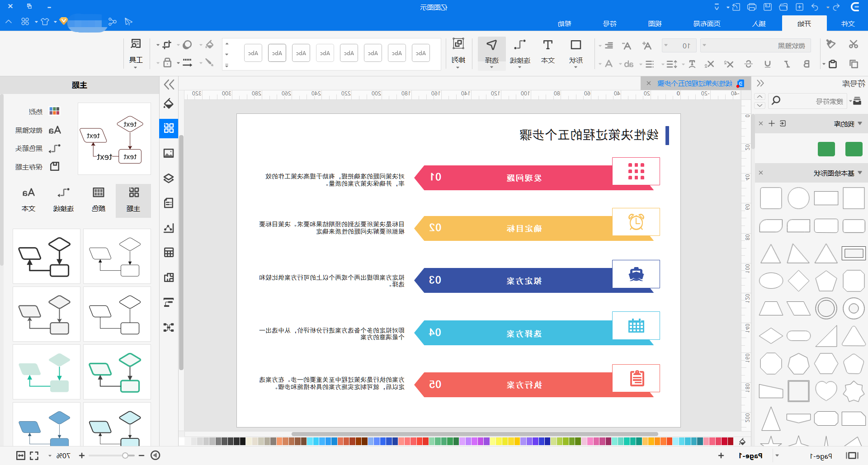
Task: Click the fill bucket icon in ribbon
Action: (209, 44)
